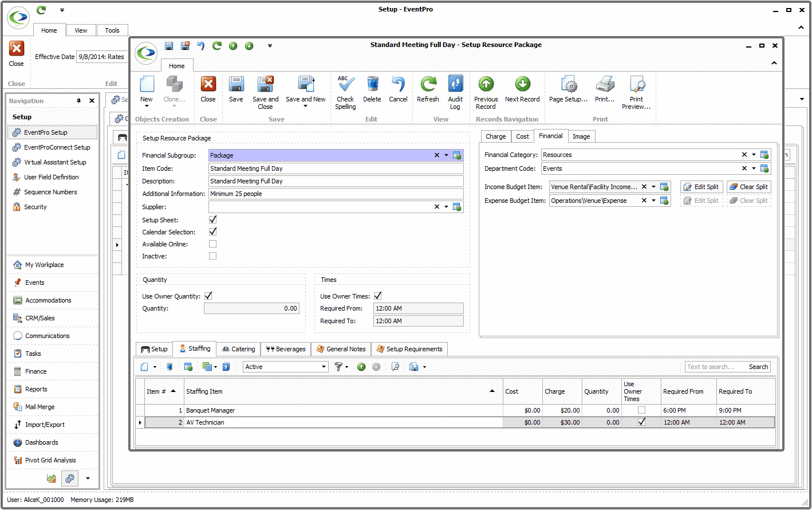Switch to the Cost tab
The height and width of the screenshot is (510, 812).
[x=522, y=136]
